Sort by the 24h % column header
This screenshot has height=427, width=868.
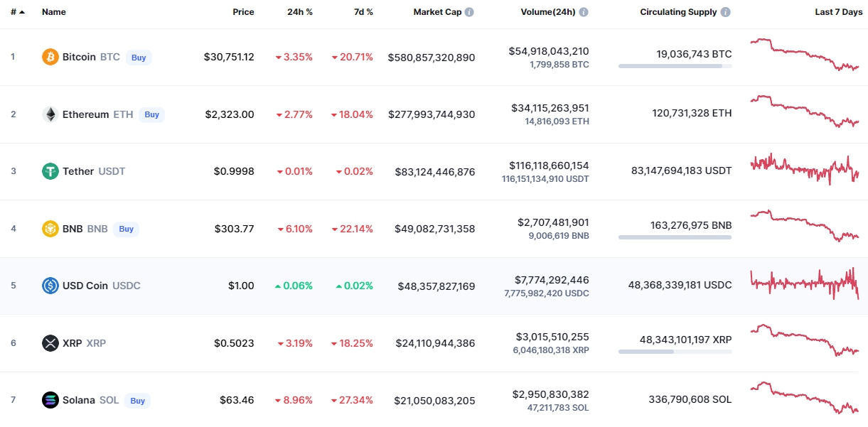coord(300,12)
